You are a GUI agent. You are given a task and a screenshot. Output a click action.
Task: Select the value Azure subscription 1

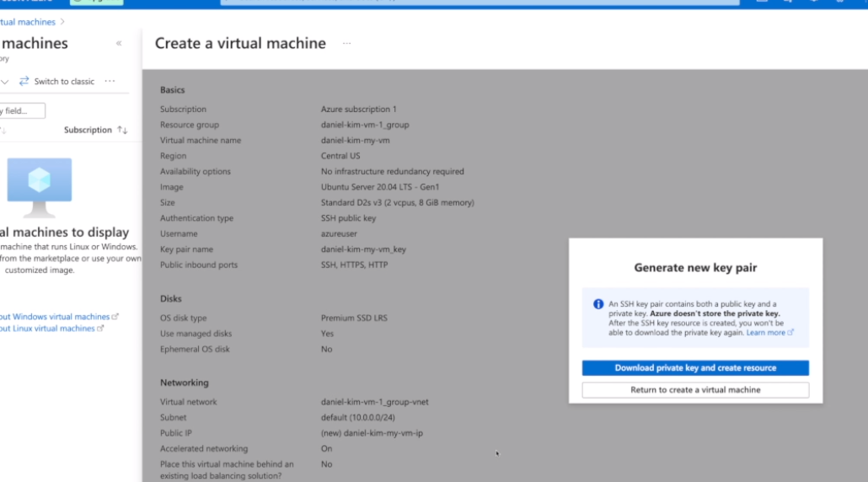click(359, 110)
